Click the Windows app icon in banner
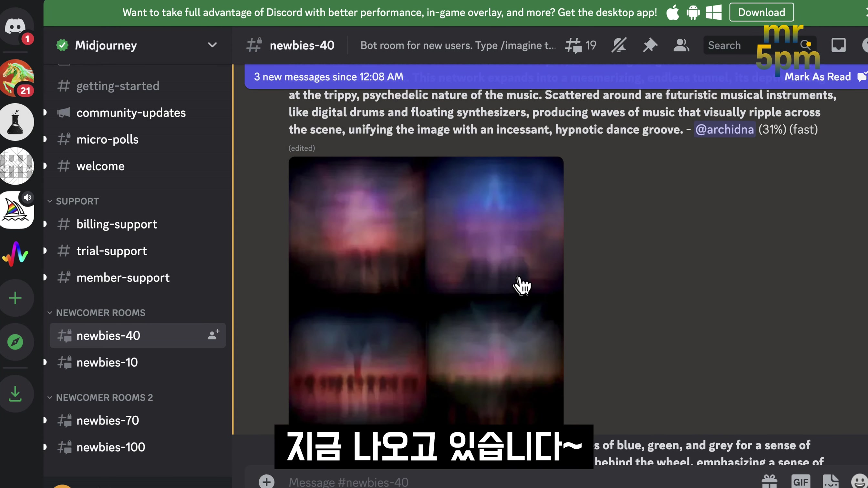 tap(714, 13)
